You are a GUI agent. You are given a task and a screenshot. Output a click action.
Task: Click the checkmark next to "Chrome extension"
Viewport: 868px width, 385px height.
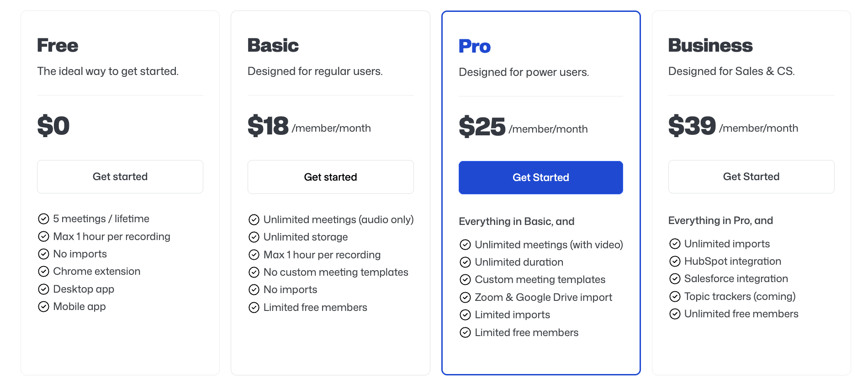43,271
